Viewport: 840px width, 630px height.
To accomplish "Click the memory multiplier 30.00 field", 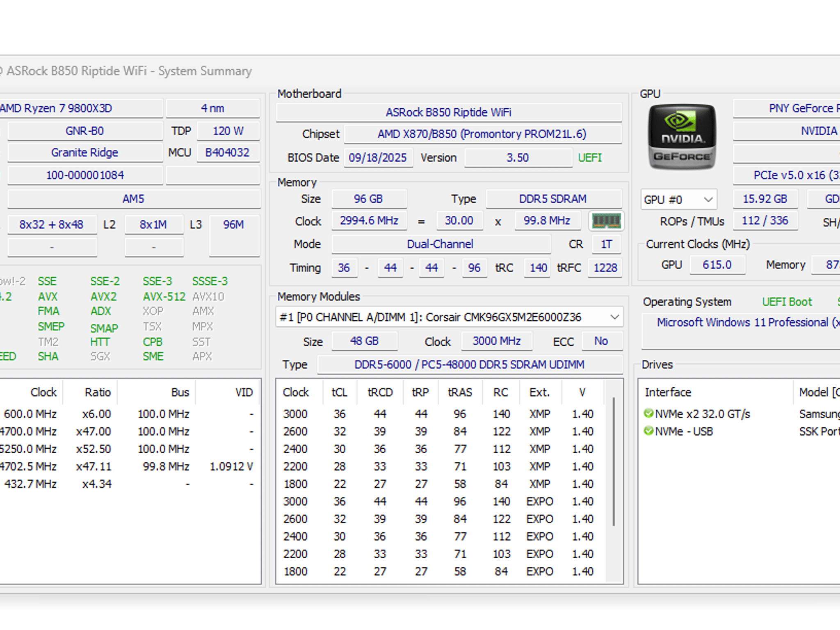I will coord(459,221).
